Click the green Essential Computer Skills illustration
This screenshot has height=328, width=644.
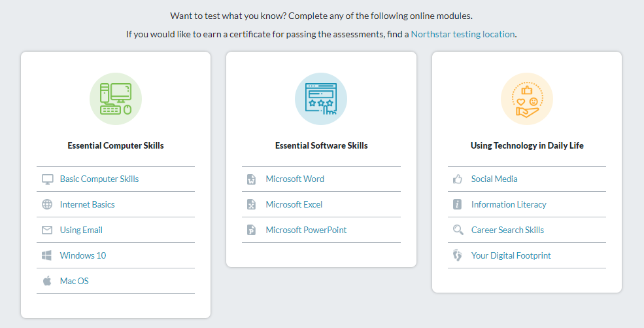tap(116, 99)
